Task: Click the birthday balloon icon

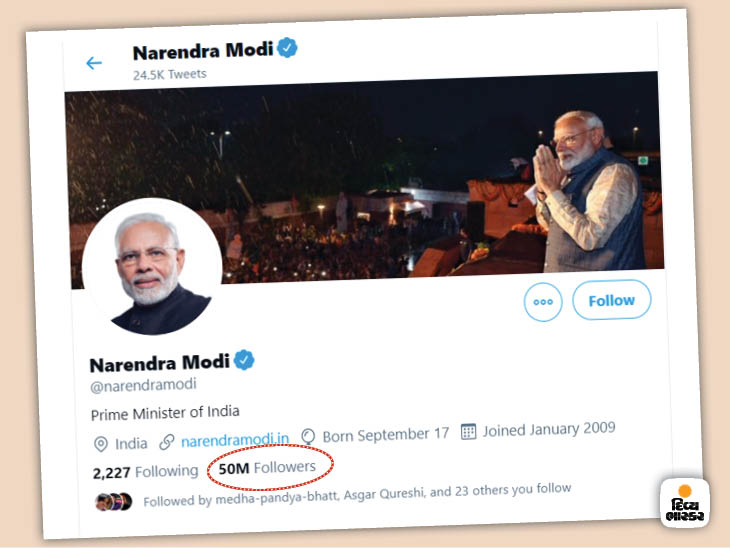Action: [x=308, y=437]
